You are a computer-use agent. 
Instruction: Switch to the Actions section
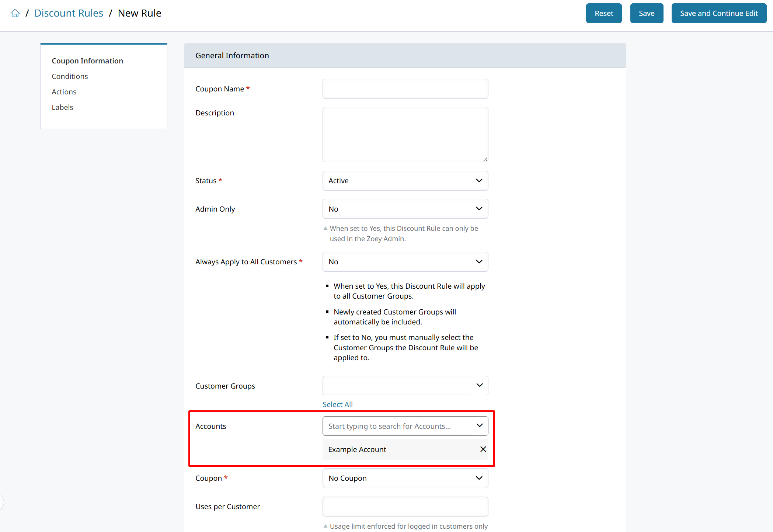pos(64,92)
